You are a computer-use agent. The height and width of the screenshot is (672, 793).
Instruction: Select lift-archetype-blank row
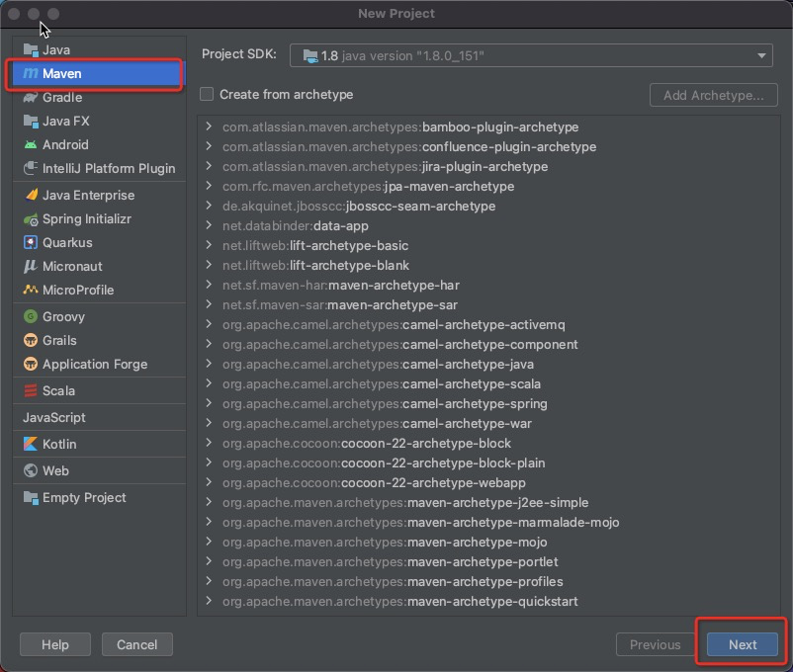[488, 265]
